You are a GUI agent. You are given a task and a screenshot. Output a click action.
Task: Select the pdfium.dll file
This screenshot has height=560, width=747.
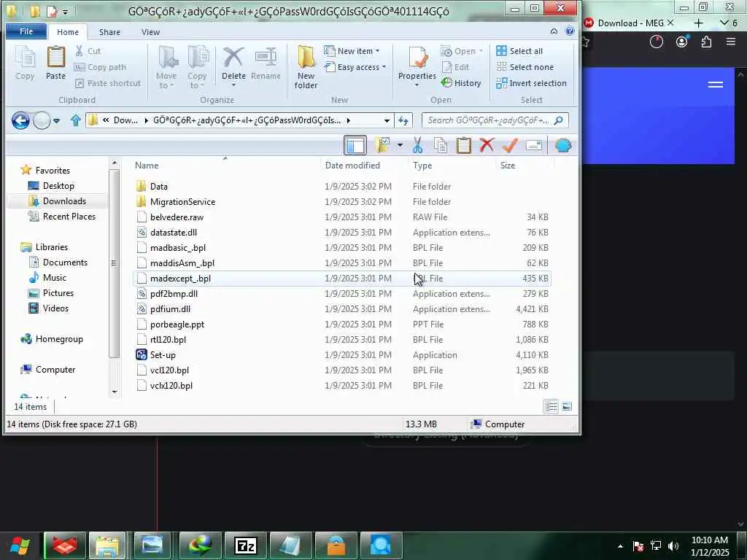[341, 309]
